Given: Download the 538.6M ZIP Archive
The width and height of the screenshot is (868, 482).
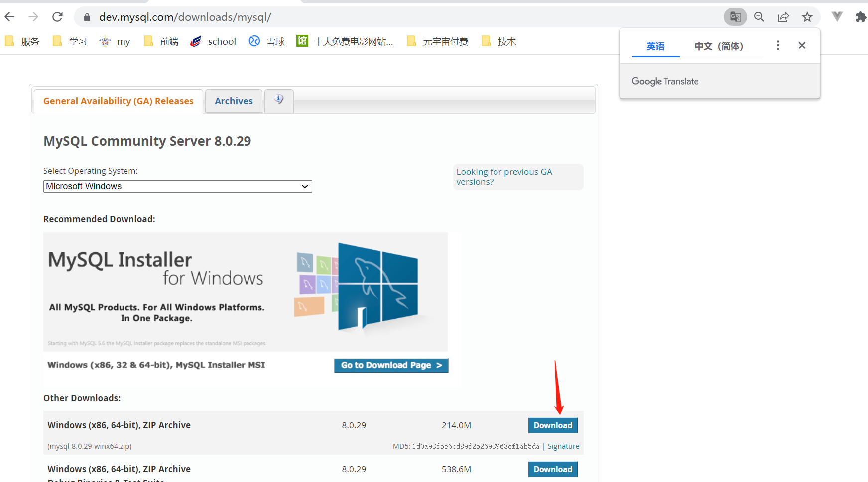Looking at the screenshot, I should [553, 469].
